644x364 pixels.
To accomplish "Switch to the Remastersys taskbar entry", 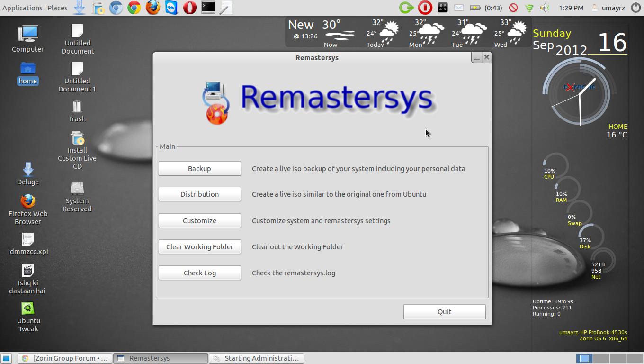I will click(161, 358).
